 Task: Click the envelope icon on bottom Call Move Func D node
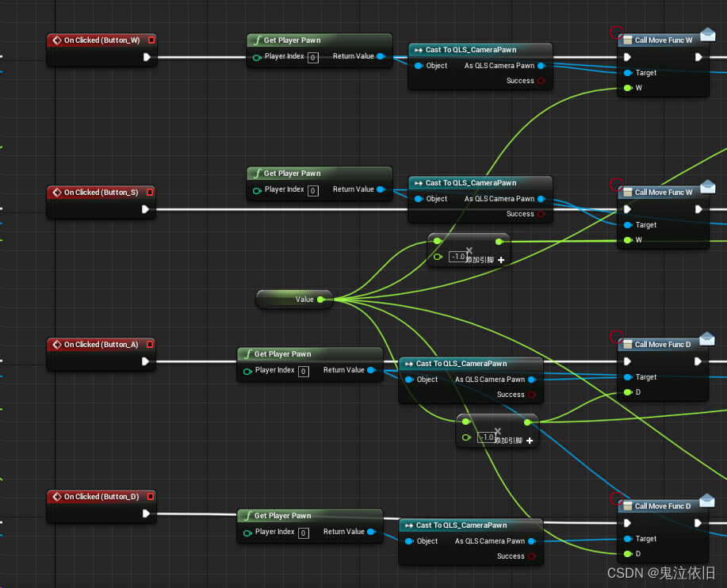[x=706, y=501]
